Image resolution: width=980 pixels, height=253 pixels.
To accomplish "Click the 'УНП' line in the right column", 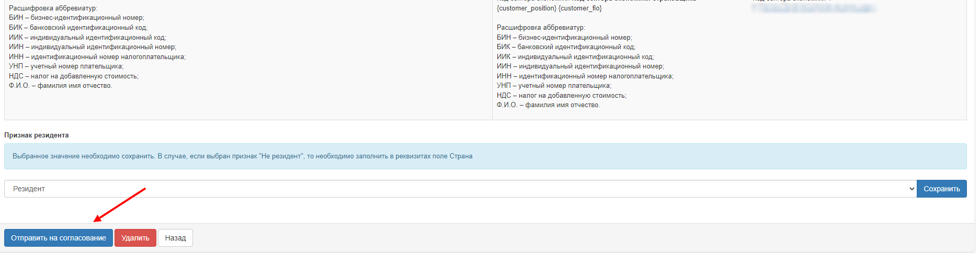I will (554, 86).
